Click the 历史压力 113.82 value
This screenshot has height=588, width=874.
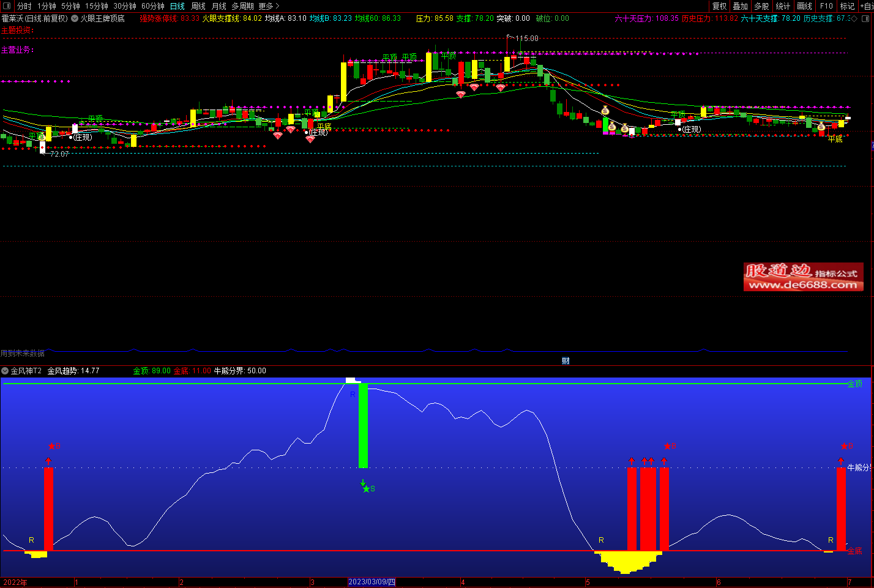tap(710, 18)
